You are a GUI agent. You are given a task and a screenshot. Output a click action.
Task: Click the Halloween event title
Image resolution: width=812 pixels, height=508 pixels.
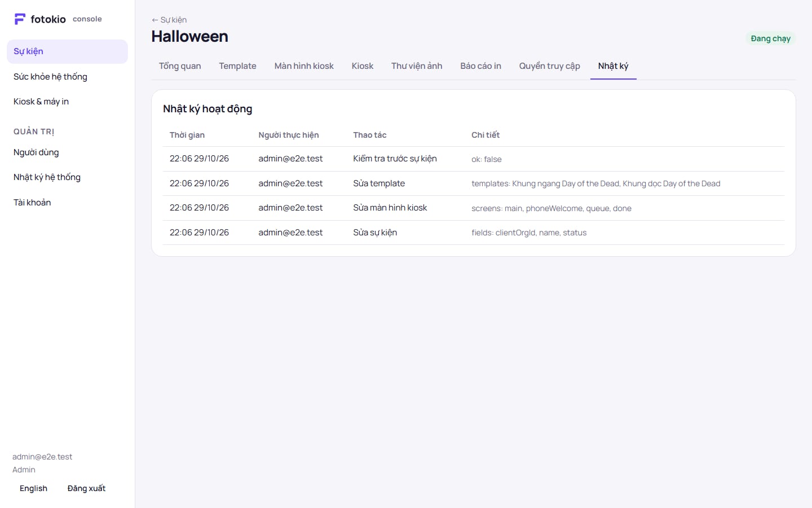point(190,37)
